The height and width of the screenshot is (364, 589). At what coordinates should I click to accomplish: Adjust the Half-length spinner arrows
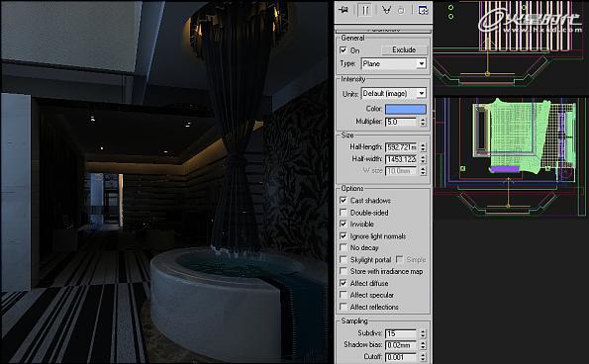pyautogui.click(x=423, y=147)
